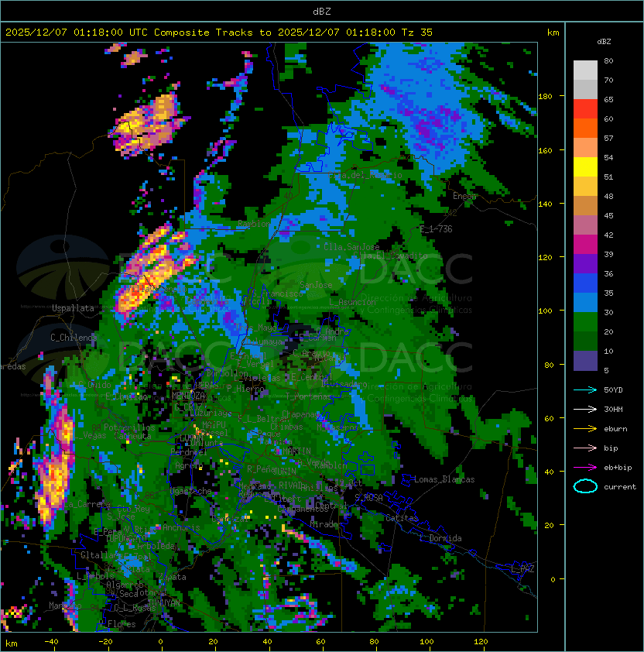Click the '140' tick label on the distance axis
644x652 pixels.
545,204
